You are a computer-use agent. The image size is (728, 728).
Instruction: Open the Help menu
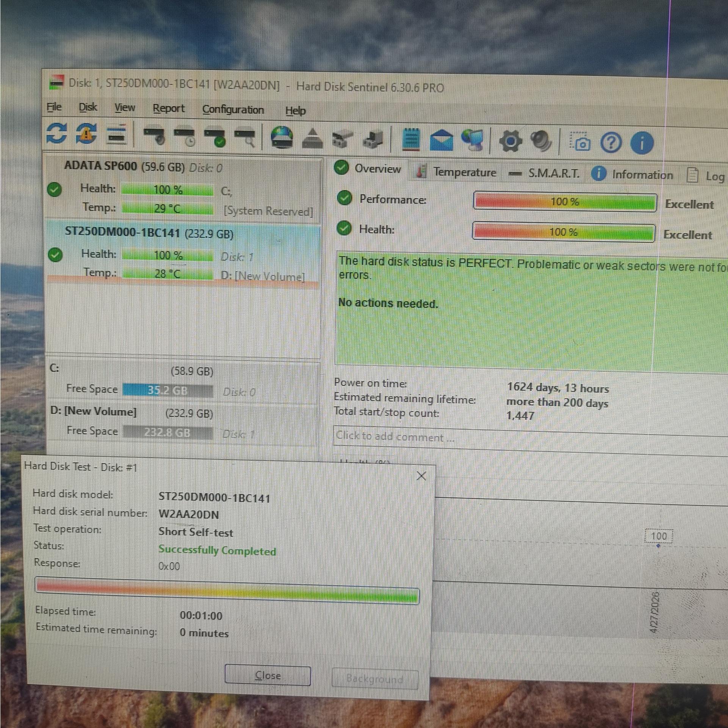pos(296,111)
